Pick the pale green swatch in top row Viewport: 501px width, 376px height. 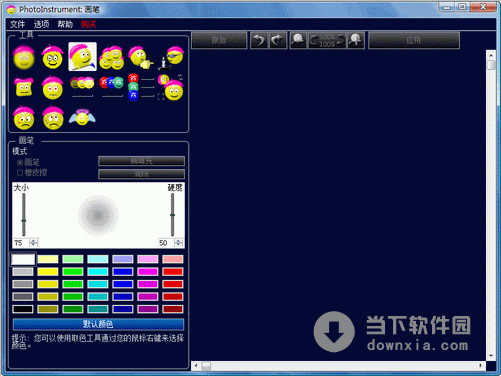pos(73,259)
